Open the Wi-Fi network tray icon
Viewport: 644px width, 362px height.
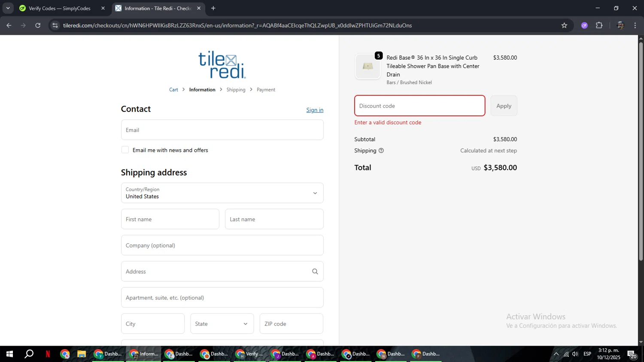566,354
